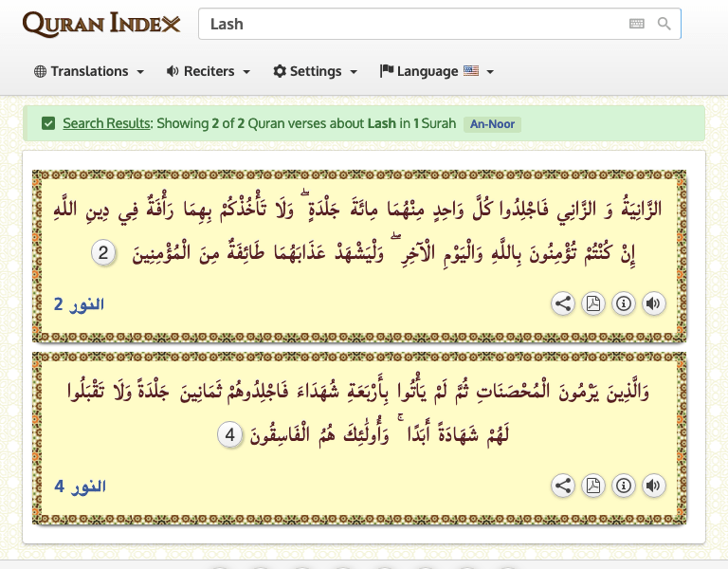The width and height of the screenshot is (728, 569).
Task: Export verse 4 as PDF
Action: click(x=593, y=486)
